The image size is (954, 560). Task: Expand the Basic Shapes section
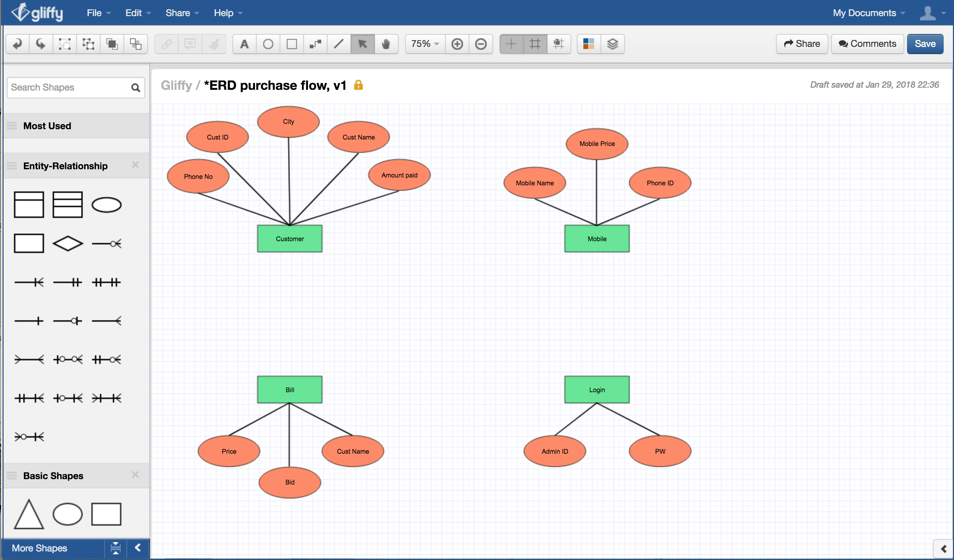point(53,475)
